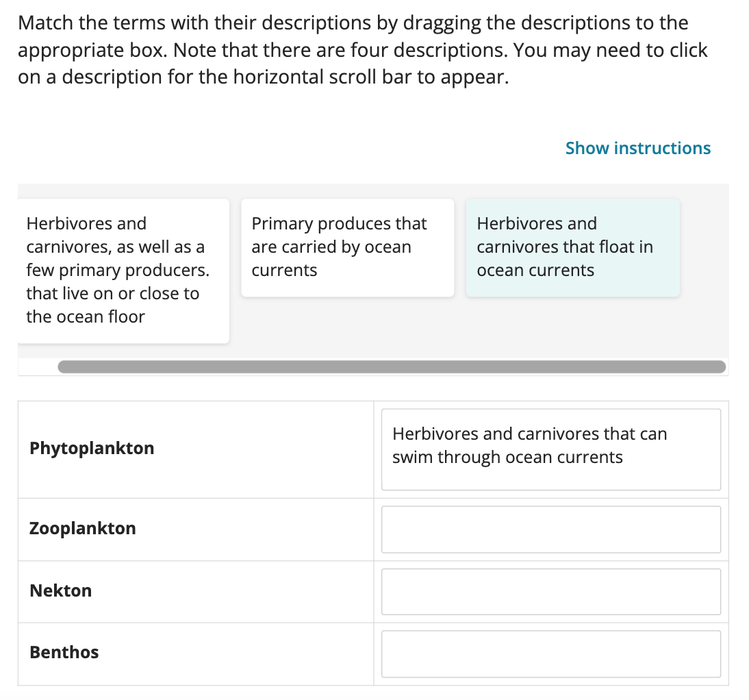
Task: Select the Phytoplankton term label
Action: 91,449
